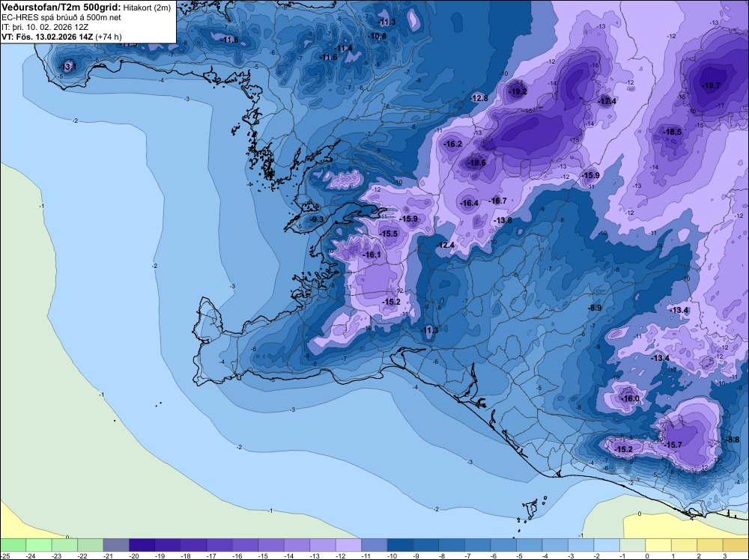Select the -1 legend color swatch
The height and width of the screenshot is (560, 749).
(632, 545)
